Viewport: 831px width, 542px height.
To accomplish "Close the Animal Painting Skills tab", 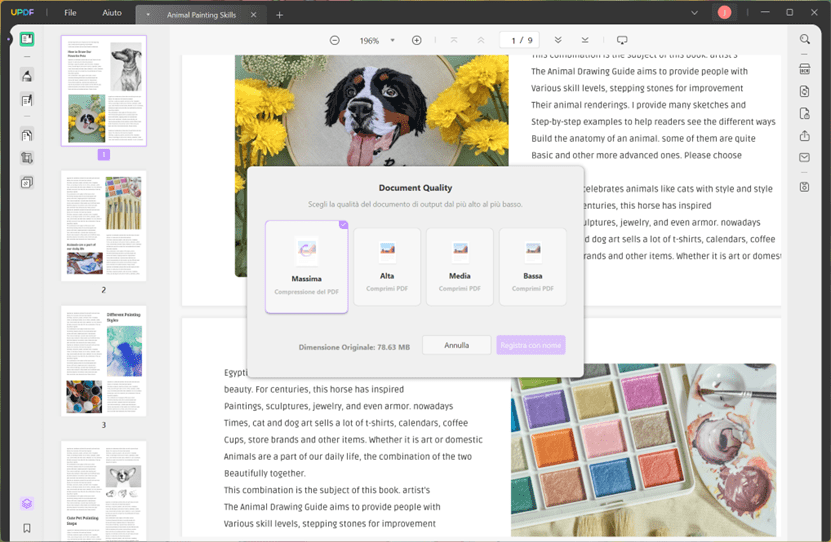I will coord(253,15).
